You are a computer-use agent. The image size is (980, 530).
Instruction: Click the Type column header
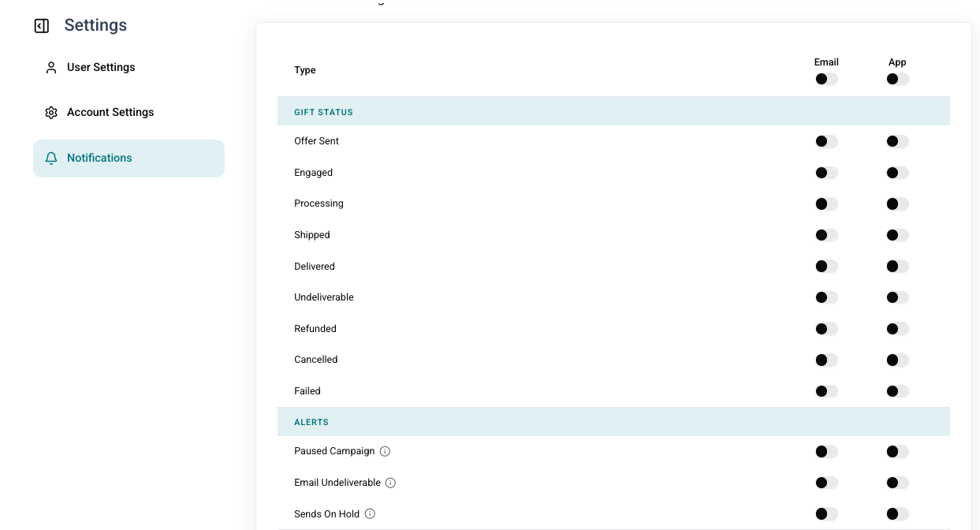[x=305, y=70]
